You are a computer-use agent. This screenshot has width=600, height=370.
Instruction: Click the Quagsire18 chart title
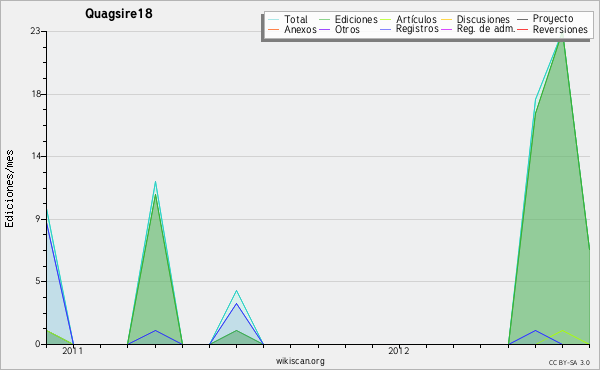tap(119, 14)
